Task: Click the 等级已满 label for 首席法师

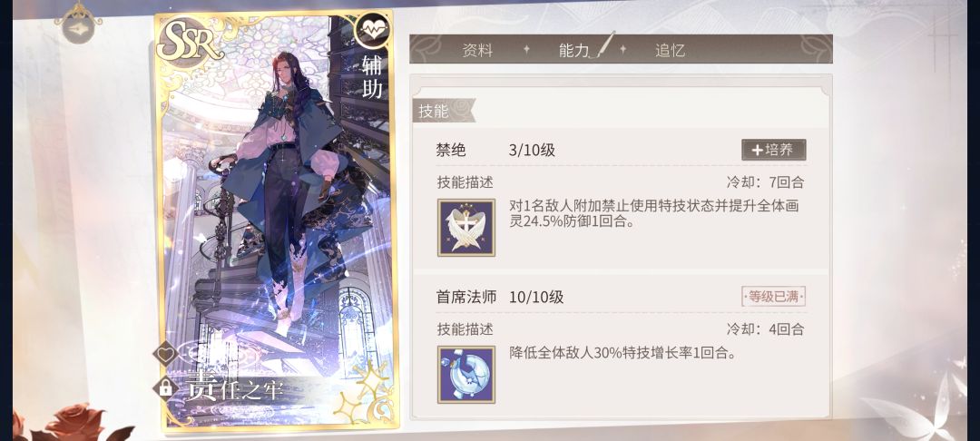Action: [774, 296]
